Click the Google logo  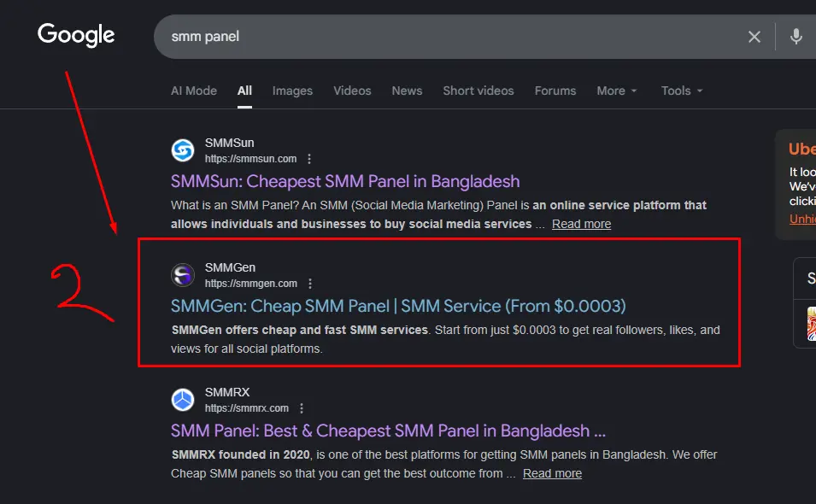click(76, 35)
